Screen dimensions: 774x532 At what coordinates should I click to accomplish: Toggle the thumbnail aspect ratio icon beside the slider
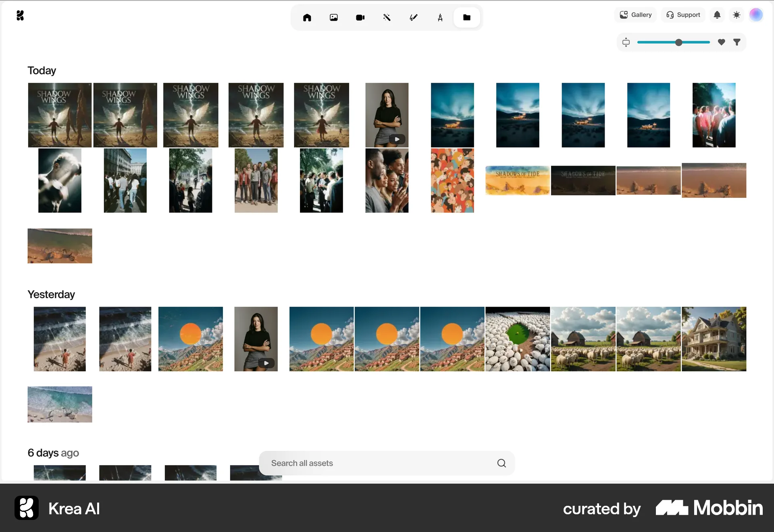[x=626, y=42]
